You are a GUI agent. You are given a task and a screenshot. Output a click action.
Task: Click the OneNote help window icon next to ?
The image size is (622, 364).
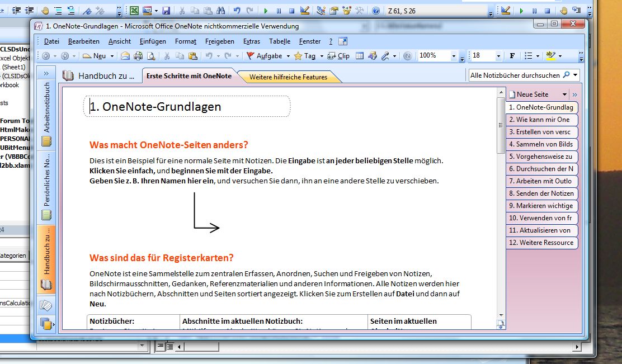pyautogui.click(x=343, y=41)
